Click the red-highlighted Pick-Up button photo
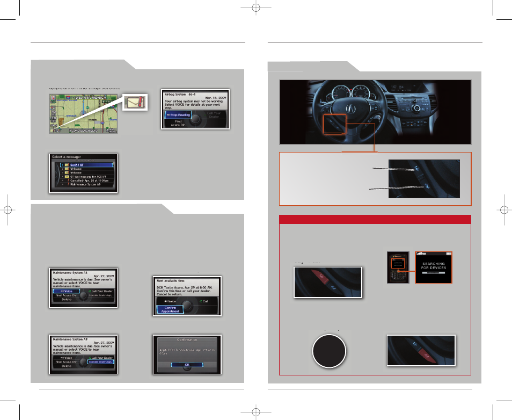 328,283
